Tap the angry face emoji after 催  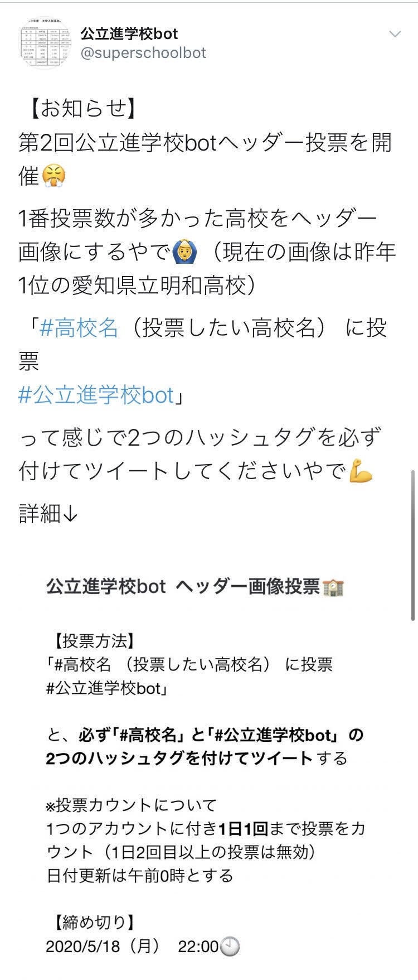(x=54, y=176)
